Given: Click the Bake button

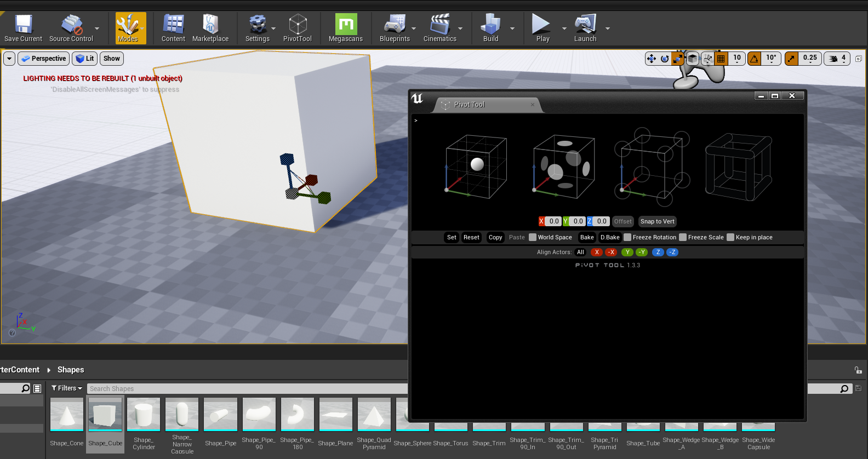Looking at the screenshot, I should [587, 237].
